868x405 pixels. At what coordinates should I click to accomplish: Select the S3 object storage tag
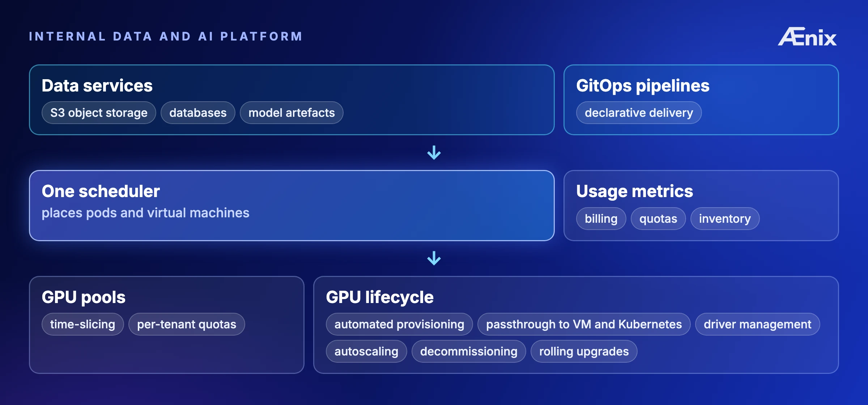99,113
